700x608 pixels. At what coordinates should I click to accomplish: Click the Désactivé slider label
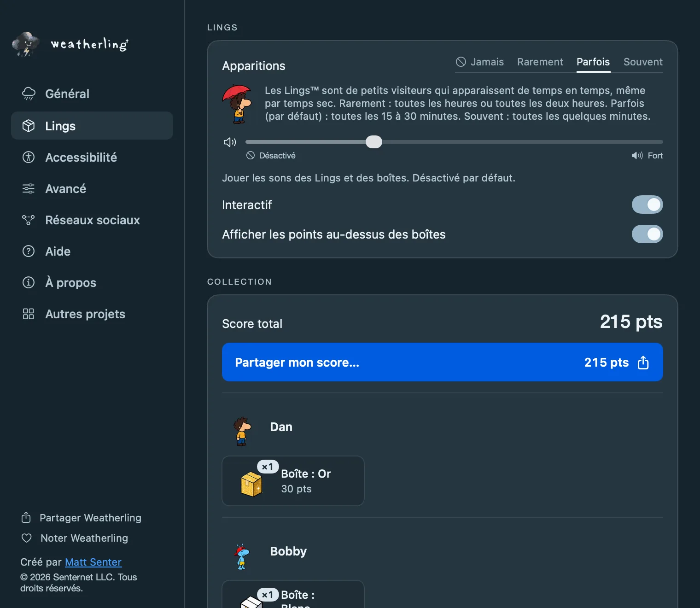(x=271, y=156)
